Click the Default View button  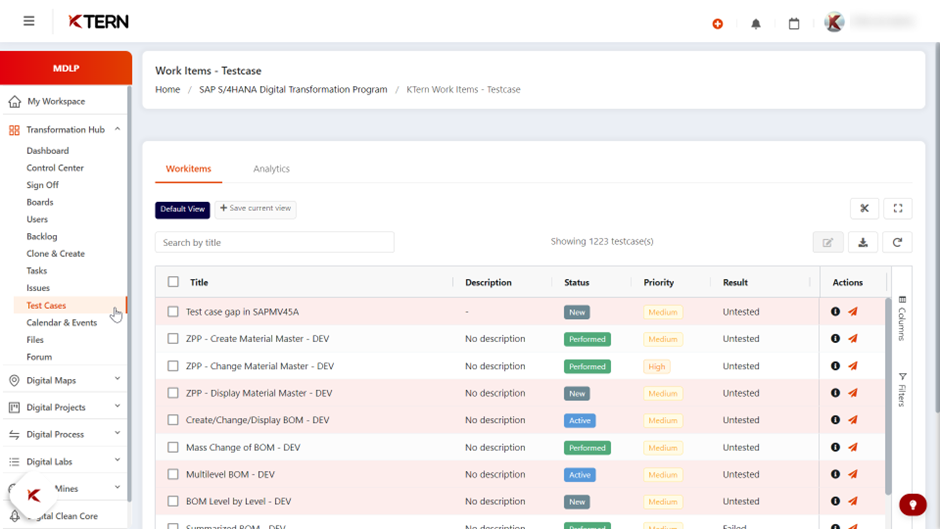click(x=182, y=209)
